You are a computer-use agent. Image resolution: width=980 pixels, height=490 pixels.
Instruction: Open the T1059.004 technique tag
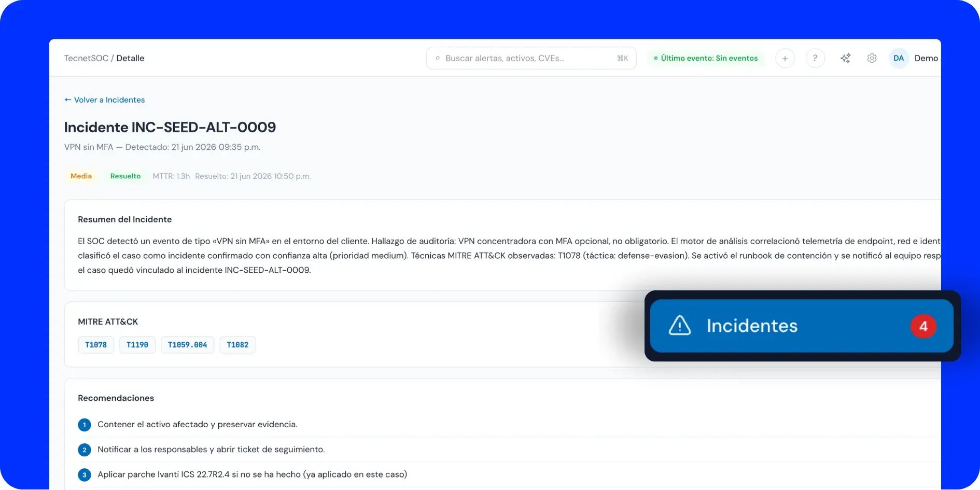click(187, 345)
